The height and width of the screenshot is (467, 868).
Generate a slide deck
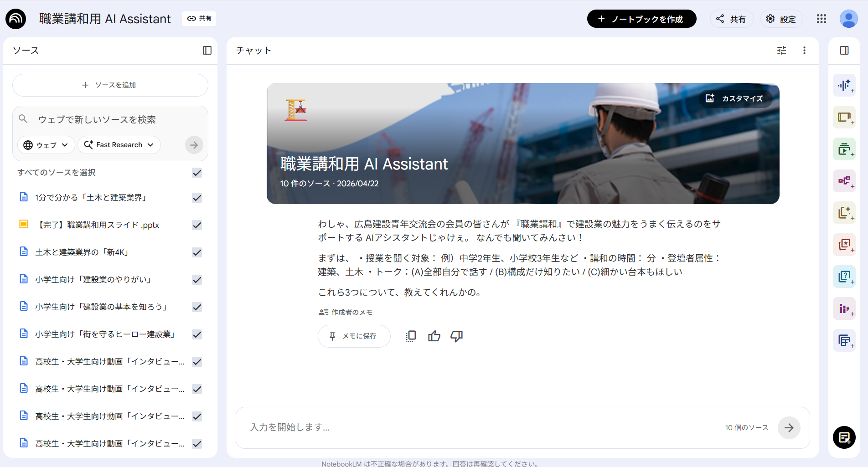click(844, 117)
